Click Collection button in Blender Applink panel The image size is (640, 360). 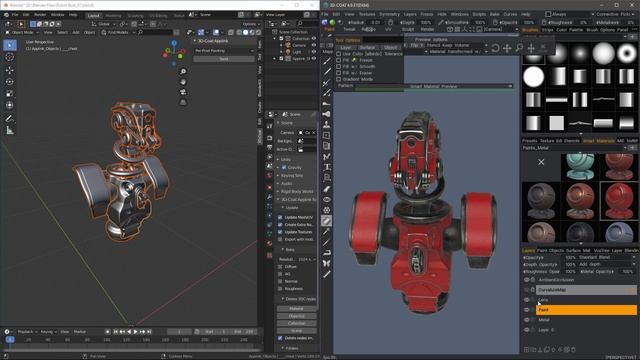click(296, 323)
